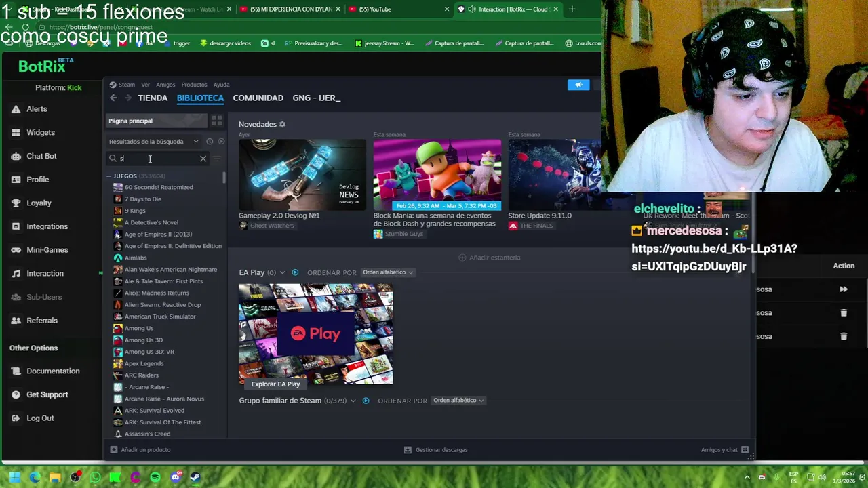Click Get Support in BotRix sidebar
This screenshot has width=868, height=488.
click(47, 394)
